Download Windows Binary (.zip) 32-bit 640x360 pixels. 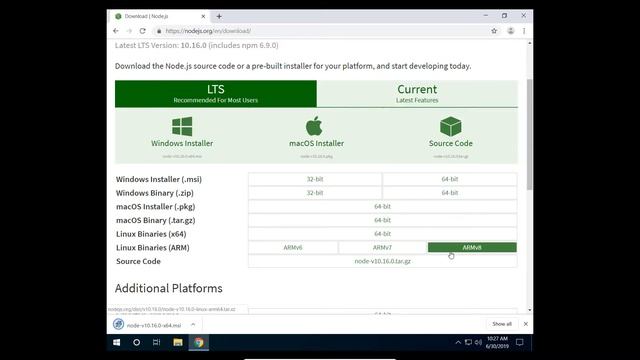point(315,193)
